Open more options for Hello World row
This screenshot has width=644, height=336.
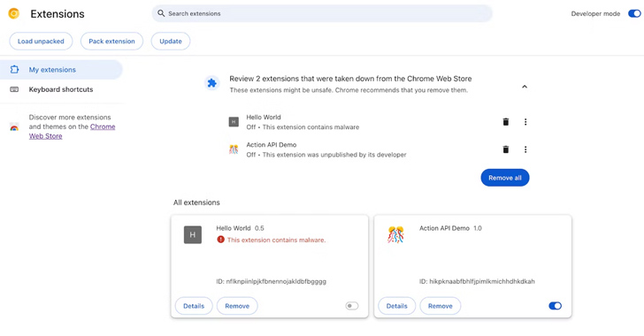(525, 122)
